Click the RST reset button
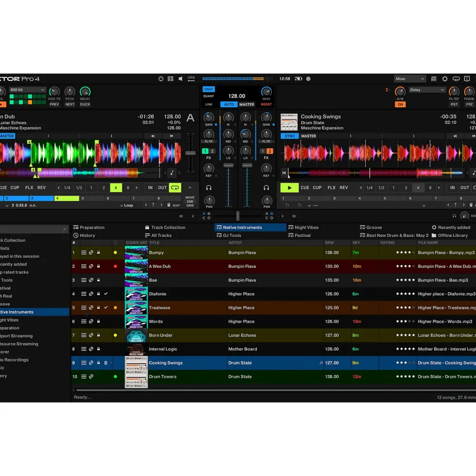476x476 pixels. [x=454, y=104]
